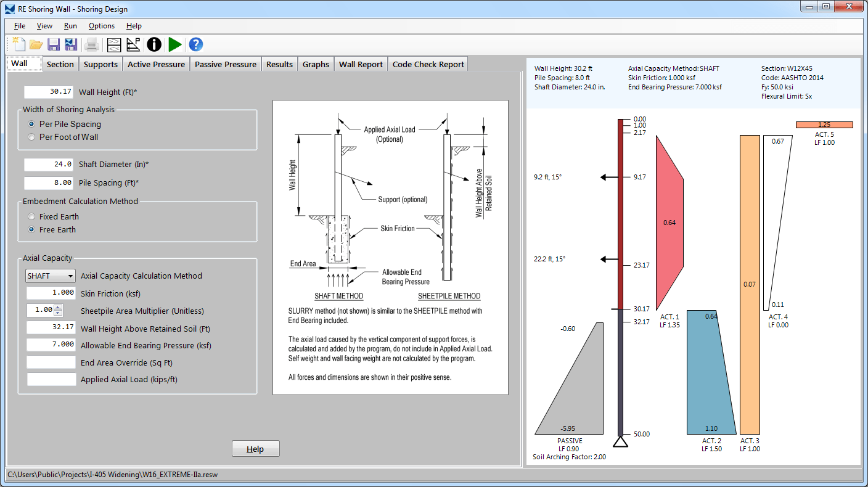Viewport: 868px width, 487px height.
Task: Enable the Fixed Earth embedment method
Action: tap(31, 216)
